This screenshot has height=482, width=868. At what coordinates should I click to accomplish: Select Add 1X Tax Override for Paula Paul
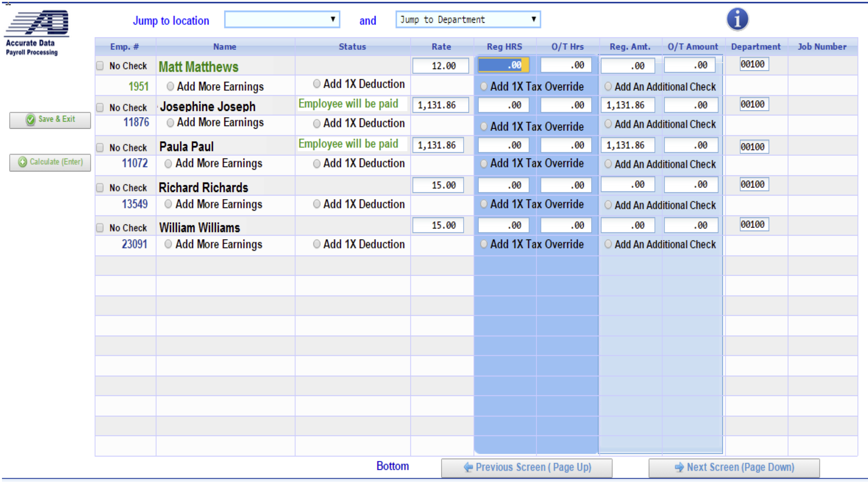(484, 164)
